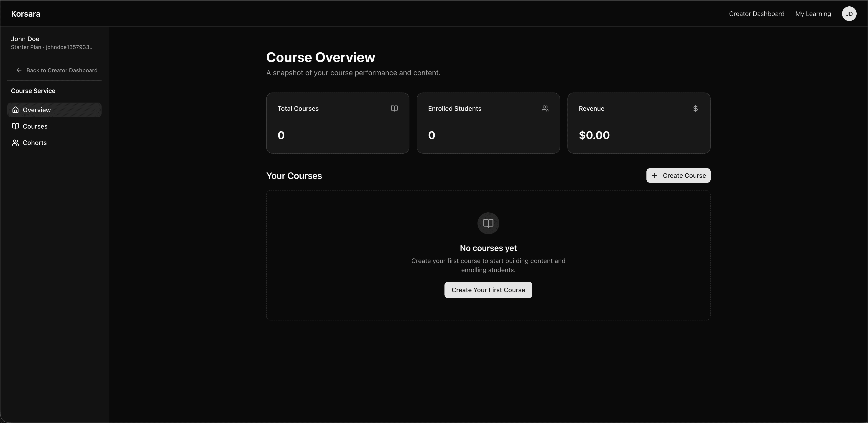Click Create Your First Course
The image size is (868, 423).
[488, 289]
